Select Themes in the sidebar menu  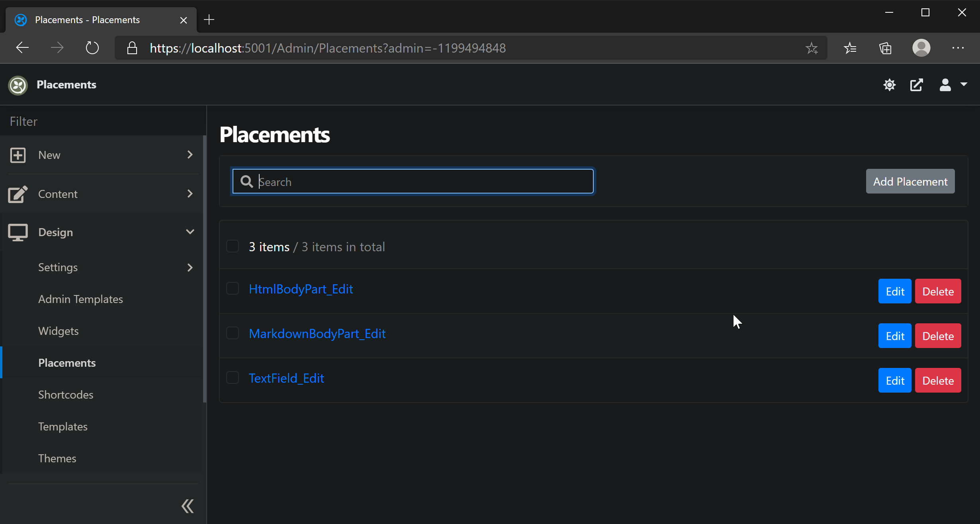pyautogui.click(x=57, y=458)
